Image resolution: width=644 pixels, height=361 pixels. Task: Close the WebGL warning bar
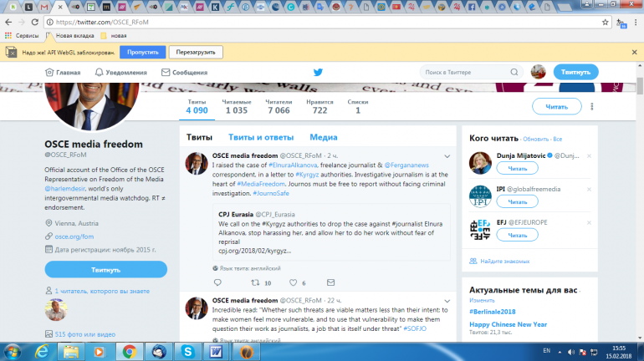click(634, 52)
